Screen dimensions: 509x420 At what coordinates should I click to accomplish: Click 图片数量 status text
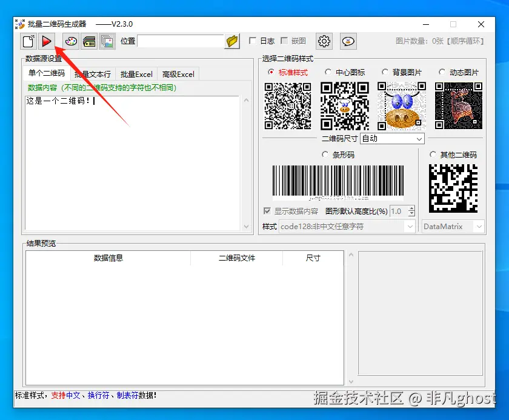[440, 41]
